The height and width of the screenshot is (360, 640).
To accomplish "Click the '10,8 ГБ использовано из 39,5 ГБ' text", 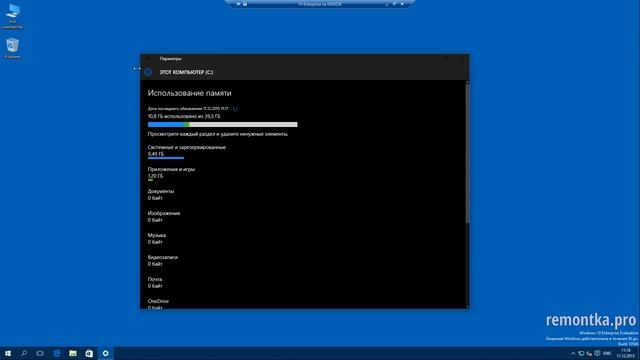I will (x=184, y=116).
